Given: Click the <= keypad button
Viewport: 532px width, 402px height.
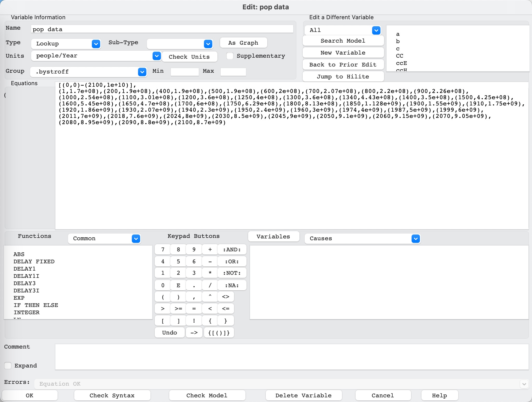Looking at the screenshot, I should coord(226,309).
